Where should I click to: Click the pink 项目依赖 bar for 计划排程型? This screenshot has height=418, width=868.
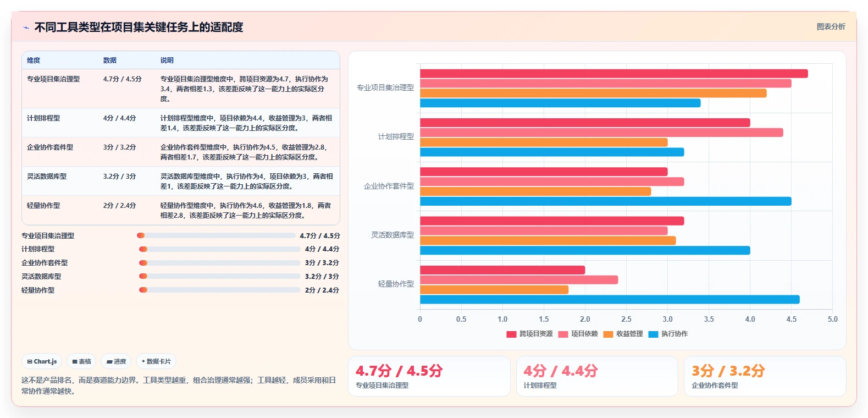[x=601, y=133]
